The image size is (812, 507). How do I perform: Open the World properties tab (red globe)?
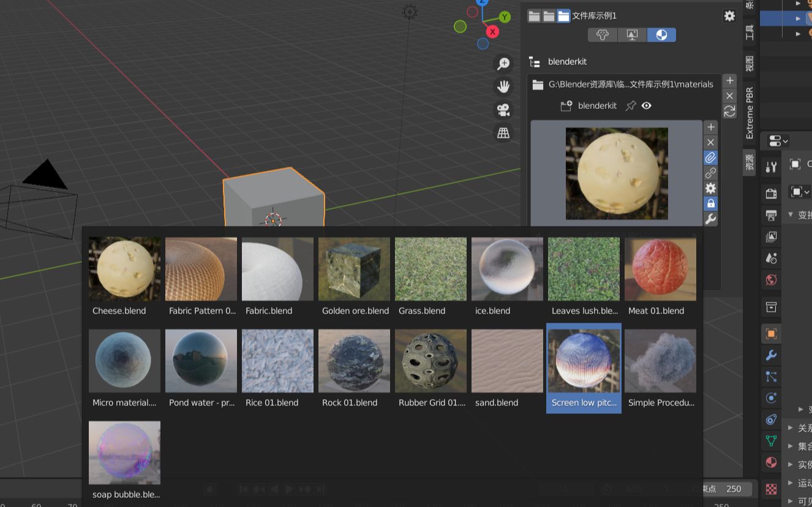pos(771,280)
